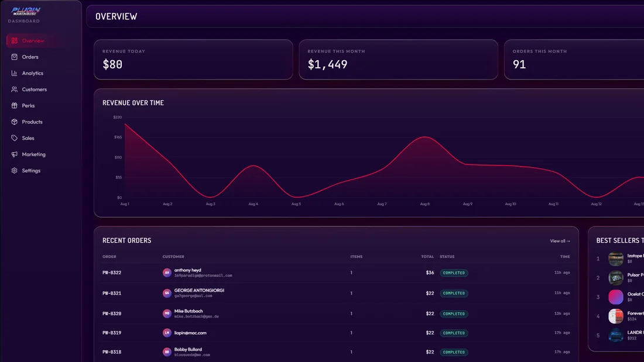
Task: Open order PW-8322
Action: point(112,273)
